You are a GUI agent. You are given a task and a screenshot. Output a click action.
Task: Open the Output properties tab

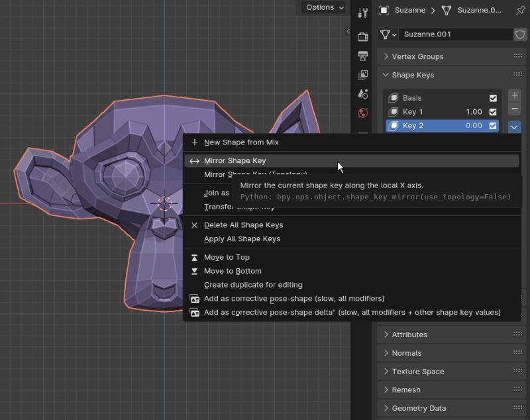pyautogui.click(x=362, y=56)
